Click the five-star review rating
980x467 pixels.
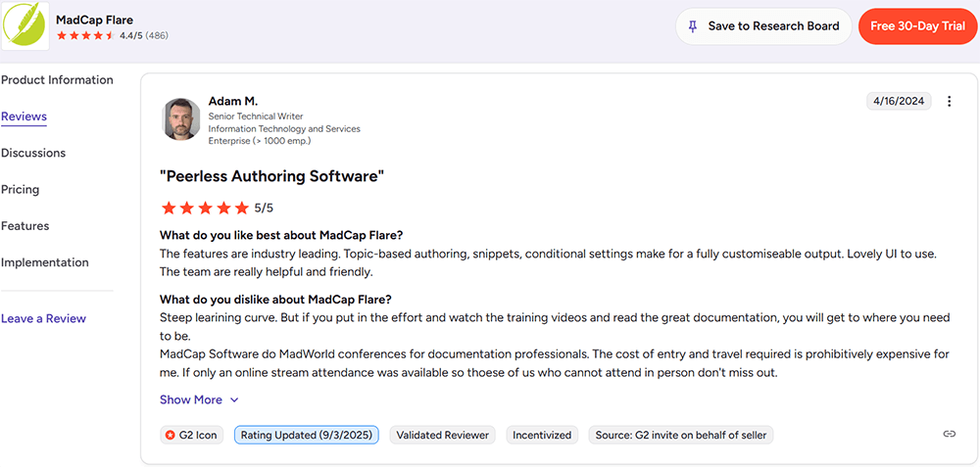tap(205, 208)
